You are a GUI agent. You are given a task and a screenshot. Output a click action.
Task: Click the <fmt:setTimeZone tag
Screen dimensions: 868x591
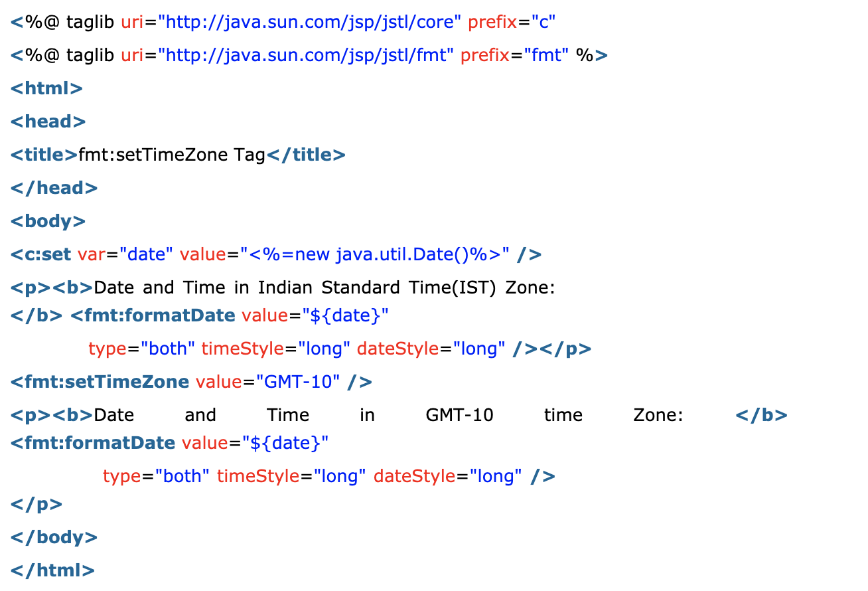point(100,382)
